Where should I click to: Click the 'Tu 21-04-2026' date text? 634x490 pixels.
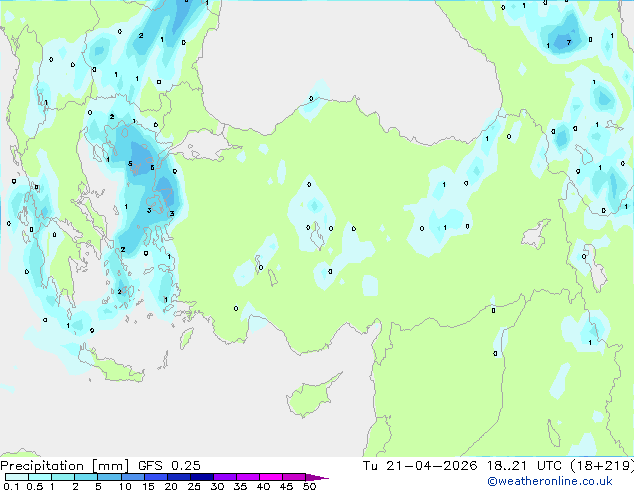click(x=420, y=466)
